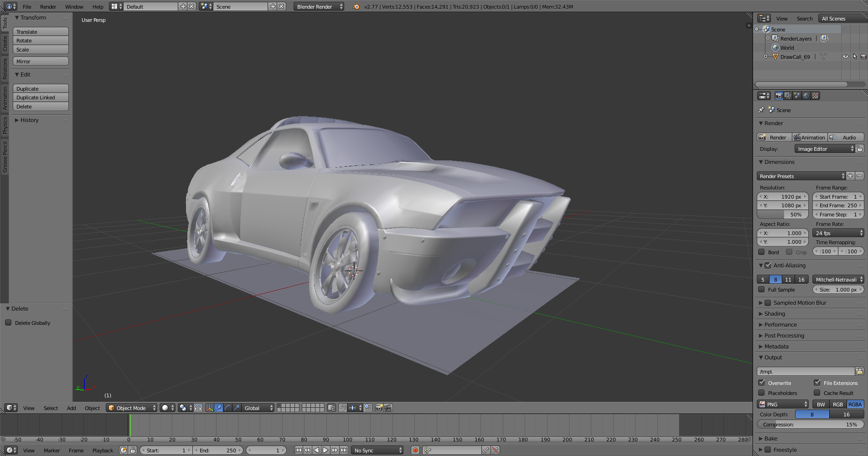The image size is (868, 456).
Task: Open the Scene properties tab icon
Action: [797, 96]
